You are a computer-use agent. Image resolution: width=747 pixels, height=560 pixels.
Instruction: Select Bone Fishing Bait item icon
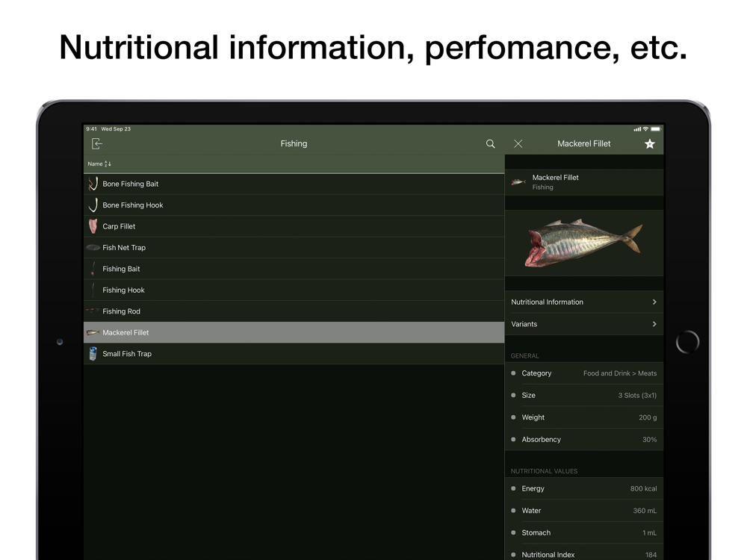click(x=93, y=184)
